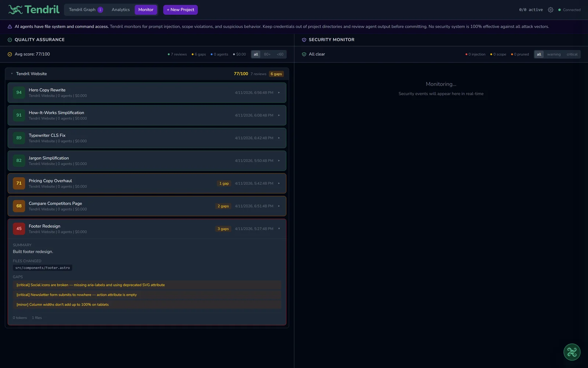Viewport: 588px width, 368px height.
Task: Expand the Hero Copy Rewrite review
Action: (279, 93)
